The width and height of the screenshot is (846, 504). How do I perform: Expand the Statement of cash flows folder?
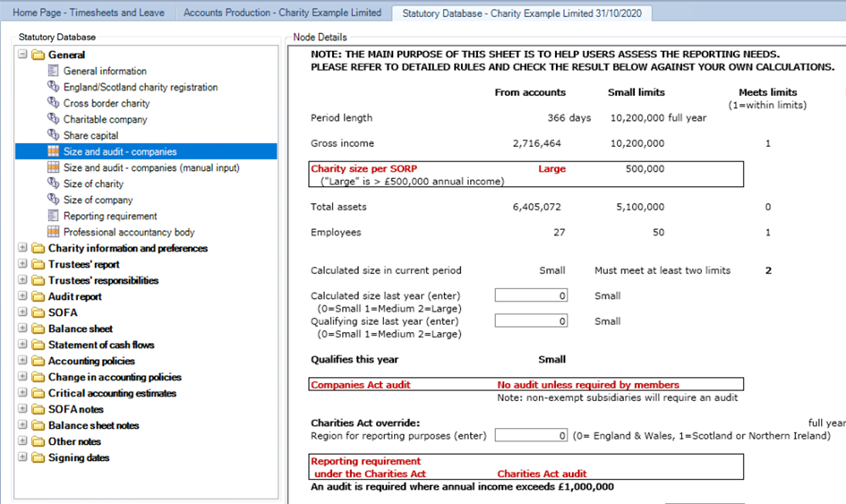(x=22, y=345)
